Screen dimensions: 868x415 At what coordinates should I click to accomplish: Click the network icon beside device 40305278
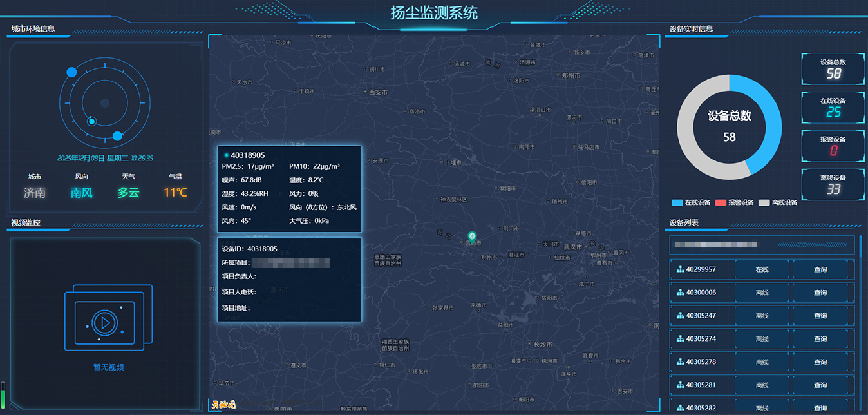click(680, 362)
